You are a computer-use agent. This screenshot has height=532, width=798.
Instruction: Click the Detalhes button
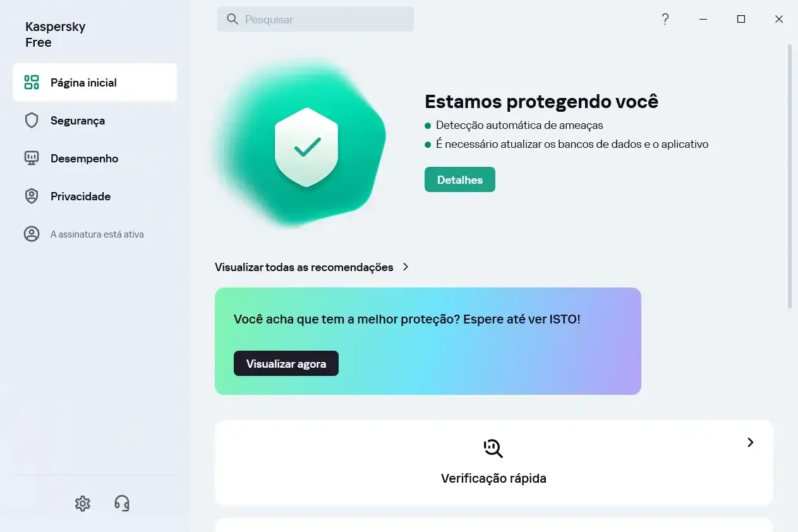(460, 179)
